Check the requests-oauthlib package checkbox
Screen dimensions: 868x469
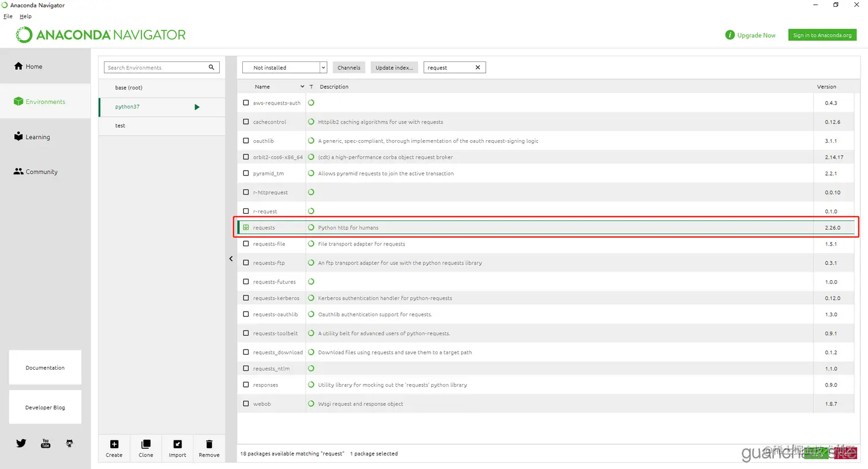click(x=246, y=314)
